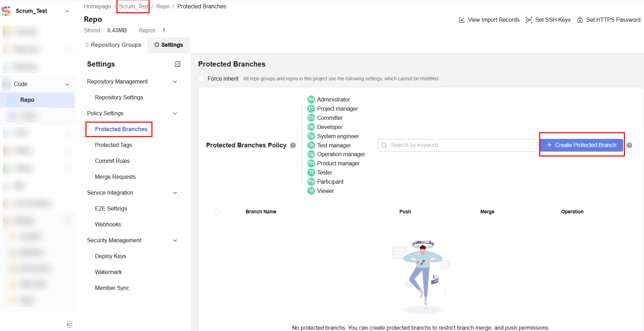Expand the Scrum_Test project dropdown
This screenshot has height=331, width=644.
point(67,11)
